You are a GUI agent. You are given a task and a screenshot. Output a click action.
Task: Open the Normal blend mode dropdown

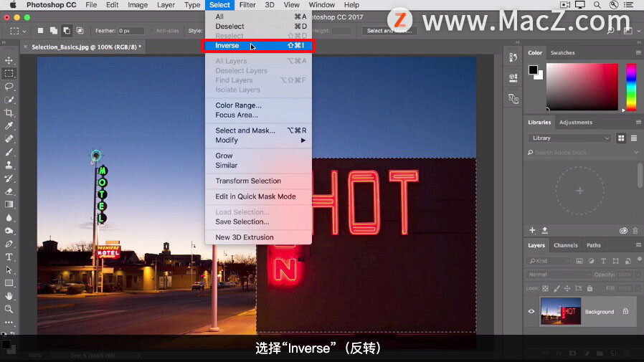click(x=558, y=275)
